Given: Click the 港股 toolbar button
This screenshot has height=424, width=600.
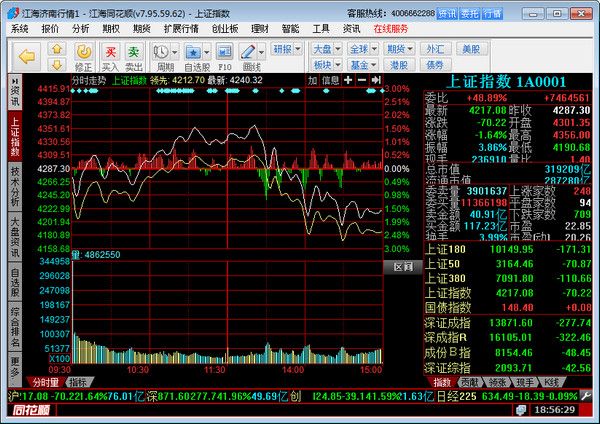Looking at the screenshot, I should tap(399, 65).
